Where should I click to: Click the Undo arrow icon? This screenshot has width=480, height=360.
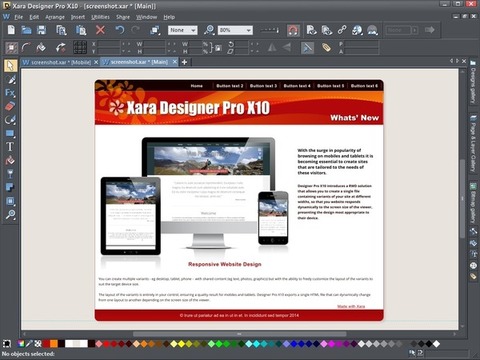pos(120,30)
